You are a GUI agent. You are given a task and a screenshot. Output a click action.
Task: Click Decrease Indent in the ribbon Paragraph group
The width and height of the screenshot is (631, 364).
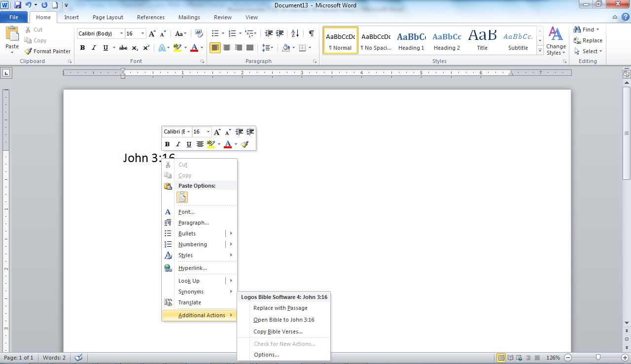tap(269, 33)
